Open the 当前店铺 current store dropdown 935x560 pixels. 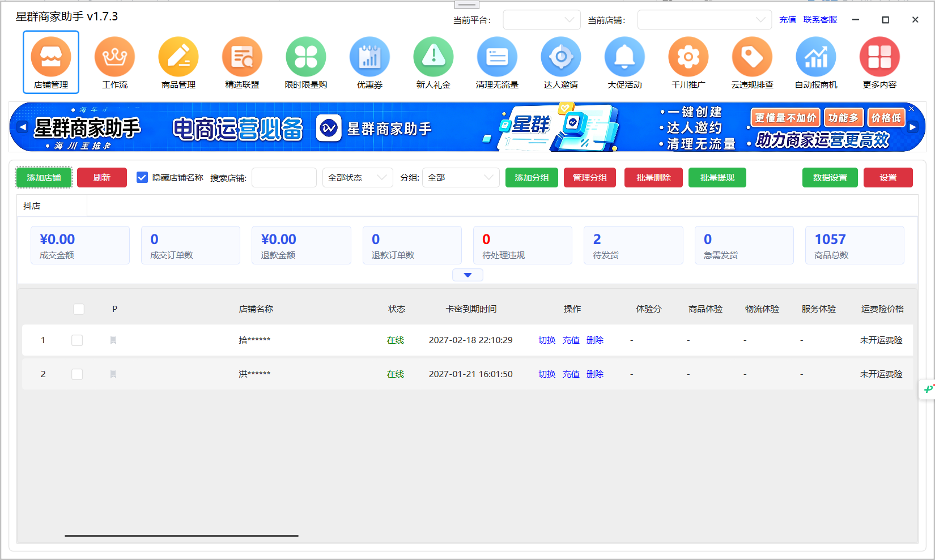704,20
